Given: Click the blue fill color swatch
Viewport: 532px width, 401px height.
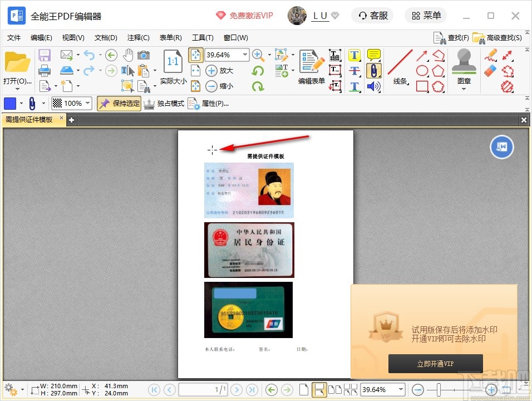Looking at the screenshot, I should pos(10,103).
